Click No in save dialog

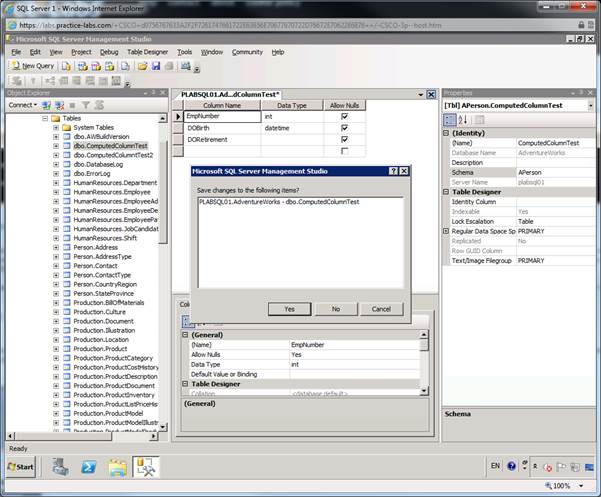pos(336,309)
